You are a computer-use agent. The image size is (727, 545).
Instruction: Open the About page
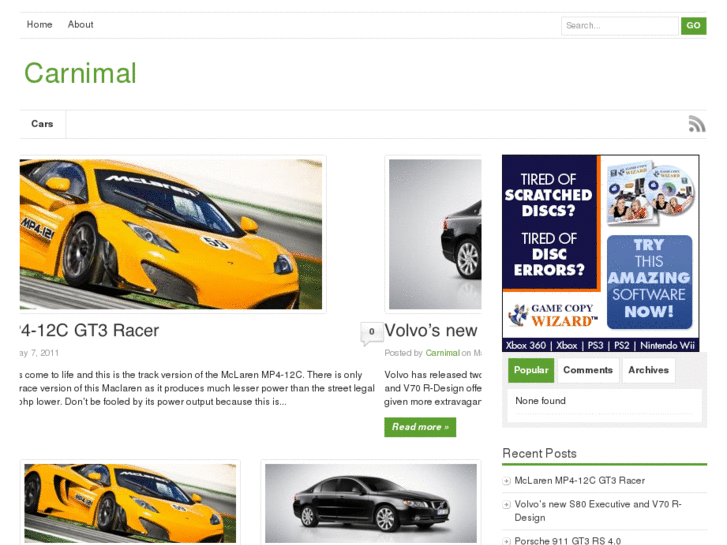pos(80,25)
